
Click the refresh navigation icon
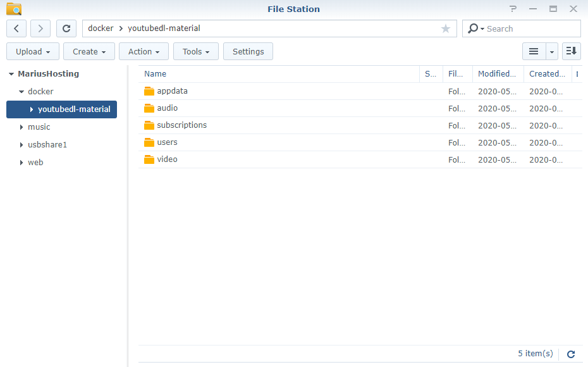coord(66,28)
